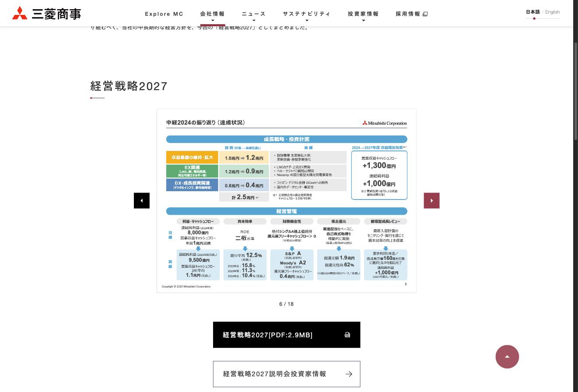Open the 会社情報 menu

[213, 14]
